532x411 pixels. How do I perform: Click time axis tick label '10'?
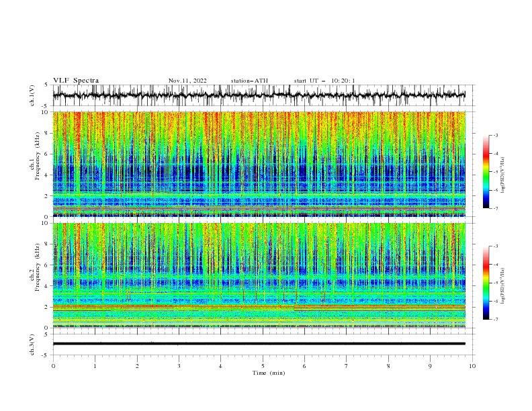pyautogui.click(x=472, y=366)
